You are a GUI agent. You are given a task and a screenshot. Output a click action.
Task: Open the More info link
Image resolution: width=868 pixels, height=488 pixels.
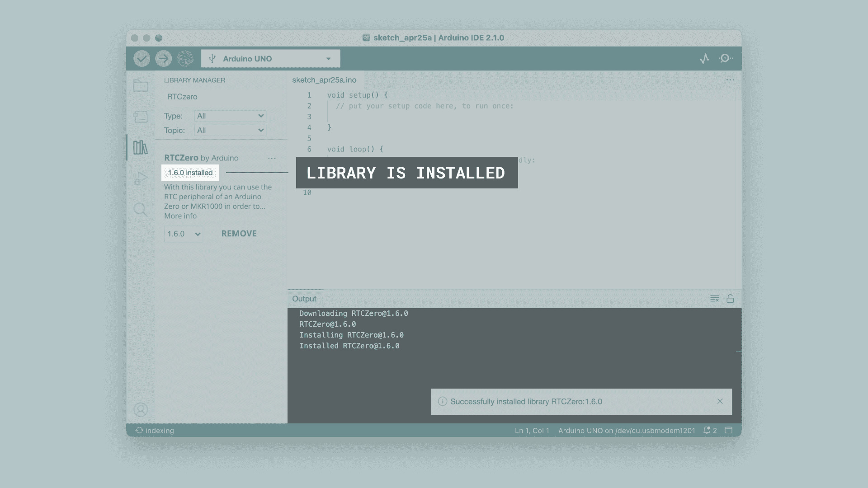180,216
